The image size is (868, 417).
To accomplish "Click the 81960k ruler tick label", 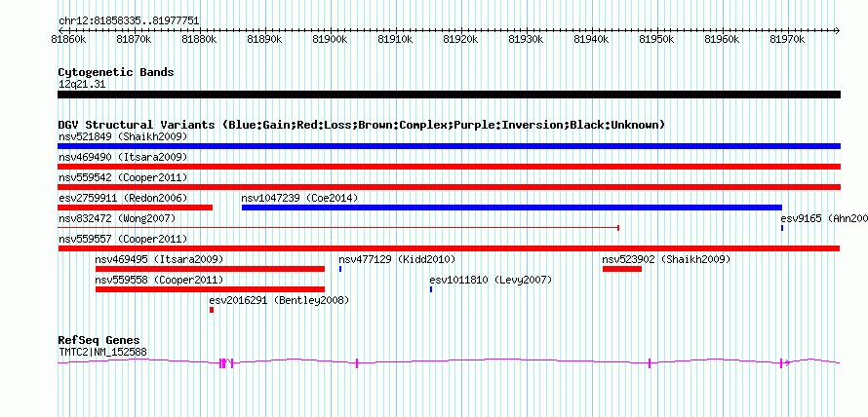I will 722,39.
